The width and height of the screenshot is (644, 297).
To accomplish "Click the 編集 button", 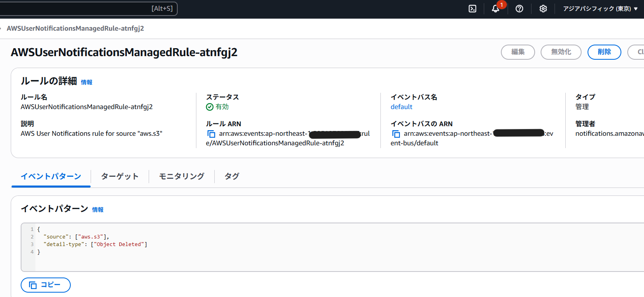I will [x=518, y=52].
